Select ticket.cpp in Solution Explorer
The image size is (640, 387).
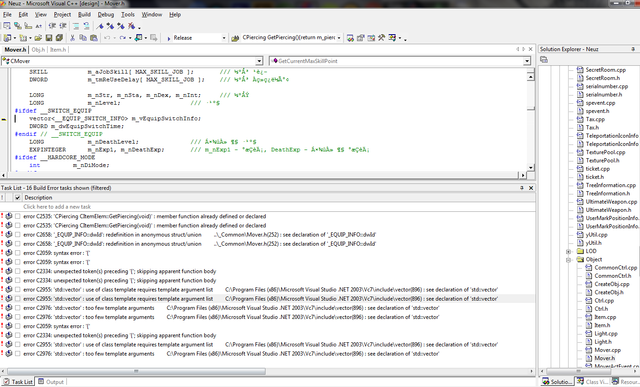[x=598, y=169]
